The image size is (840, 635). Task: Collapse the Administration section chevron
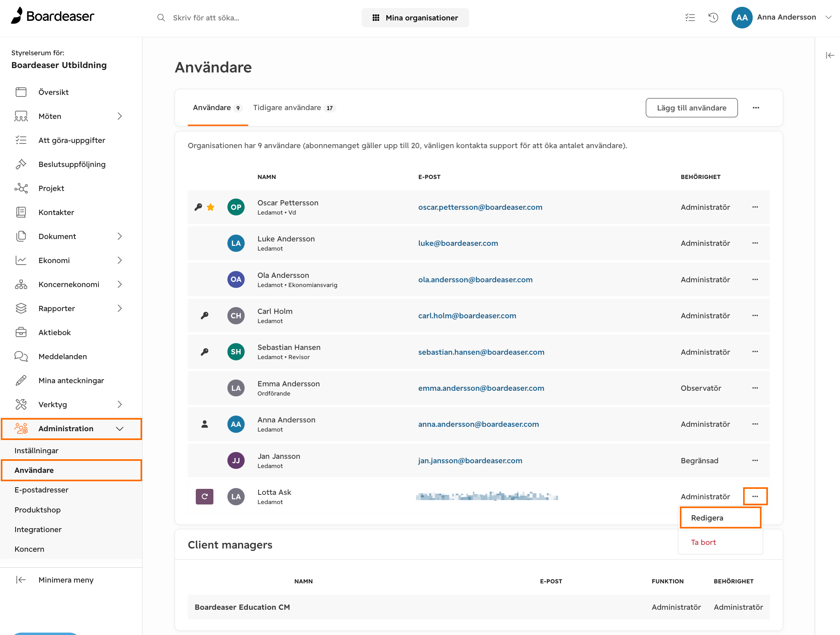(x=120, y=428)
